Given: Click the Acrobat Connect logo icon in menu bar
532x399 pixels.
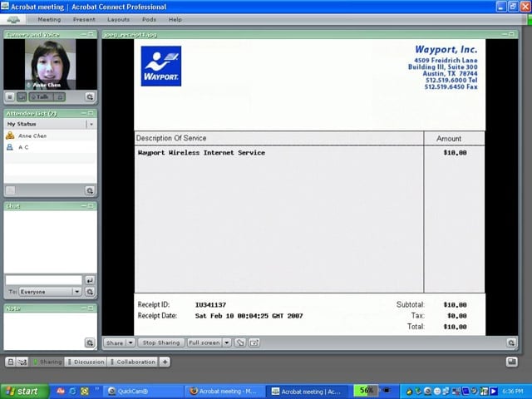Looking at the screenshot, I should [x=13, y=20].
